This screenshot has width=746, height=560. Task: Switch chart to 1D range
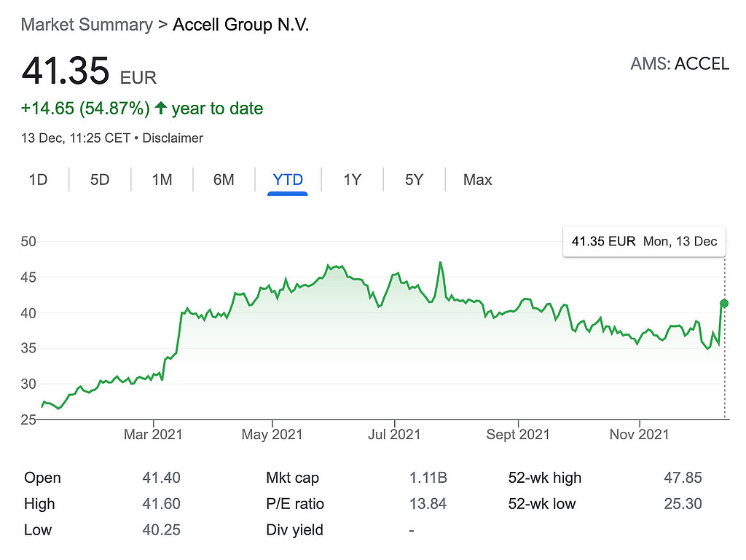point(38,180)
